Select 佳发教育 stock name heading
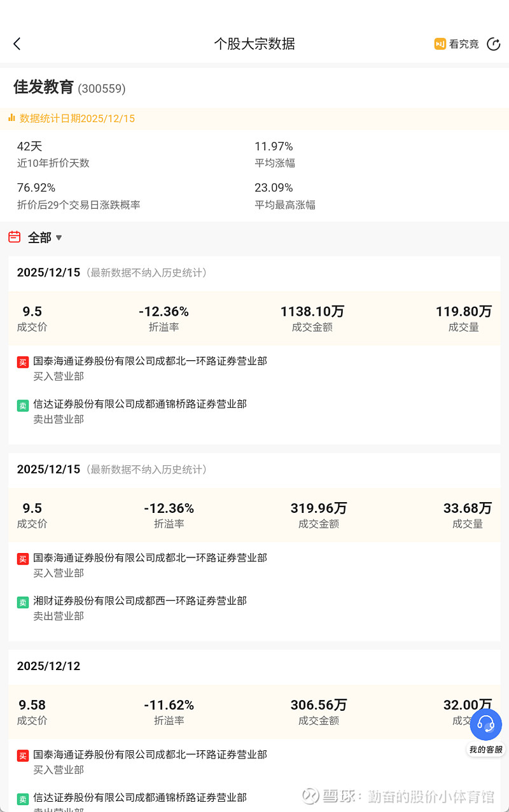Viewport: 509px width, 812px height. (44, 87)
